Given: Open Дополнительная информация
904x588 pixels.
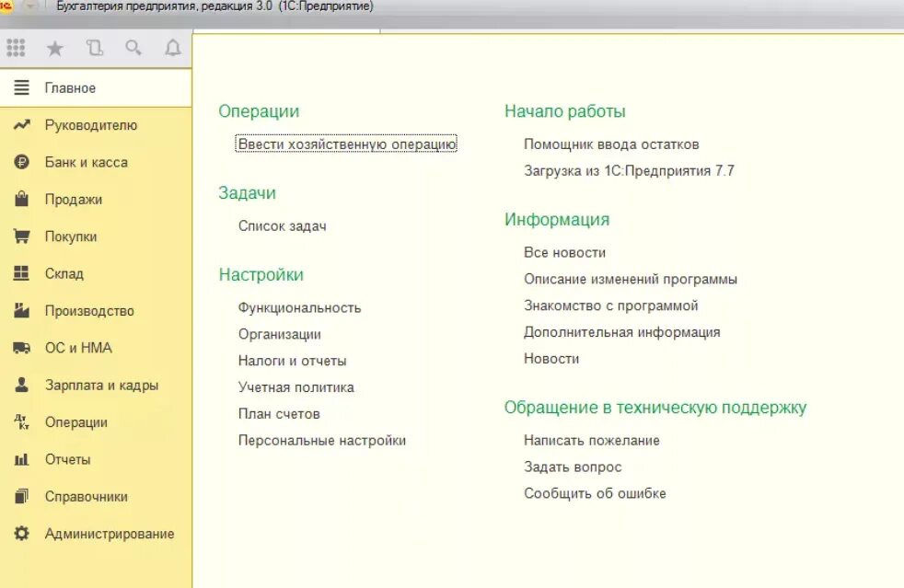Looking at the screenshot, I should (x=622, y=332).
